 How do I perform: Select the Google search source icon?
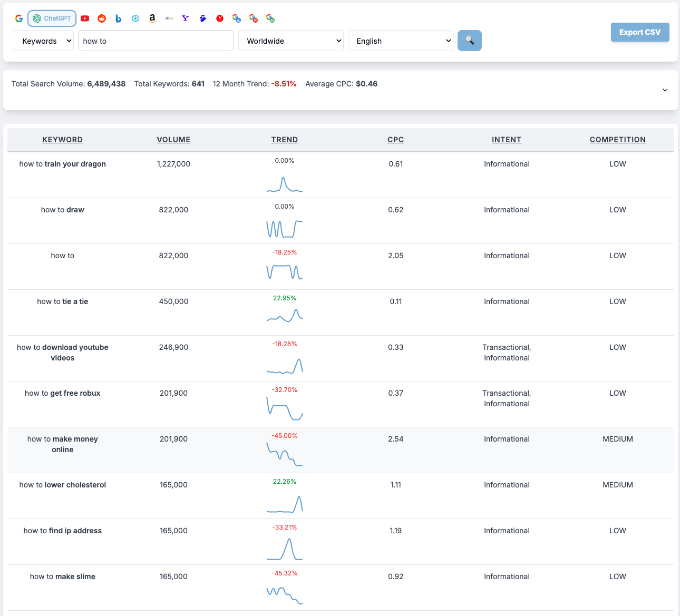[18, 18]
